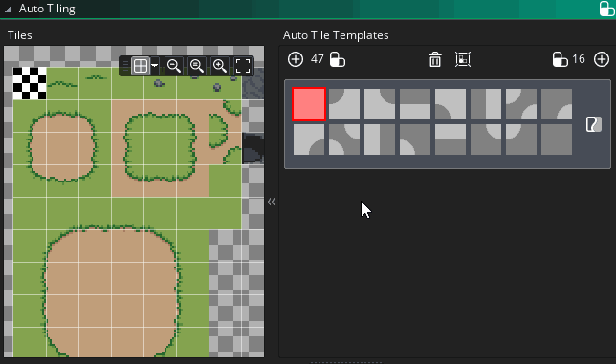Fit tiles view to the window
The image size is (616, 364).
click(x=242, y=66)
